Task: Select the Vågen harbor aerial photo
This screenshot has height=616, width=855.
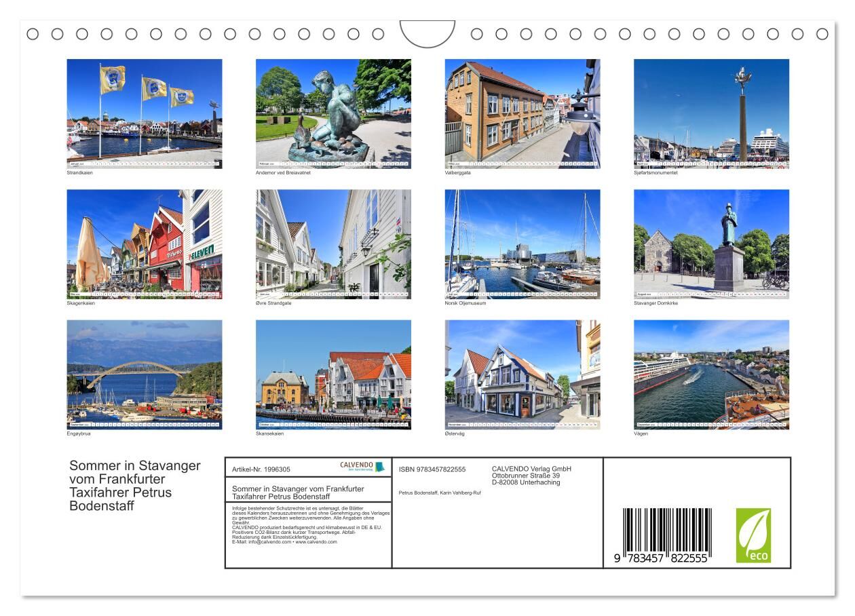Action: 711,374
